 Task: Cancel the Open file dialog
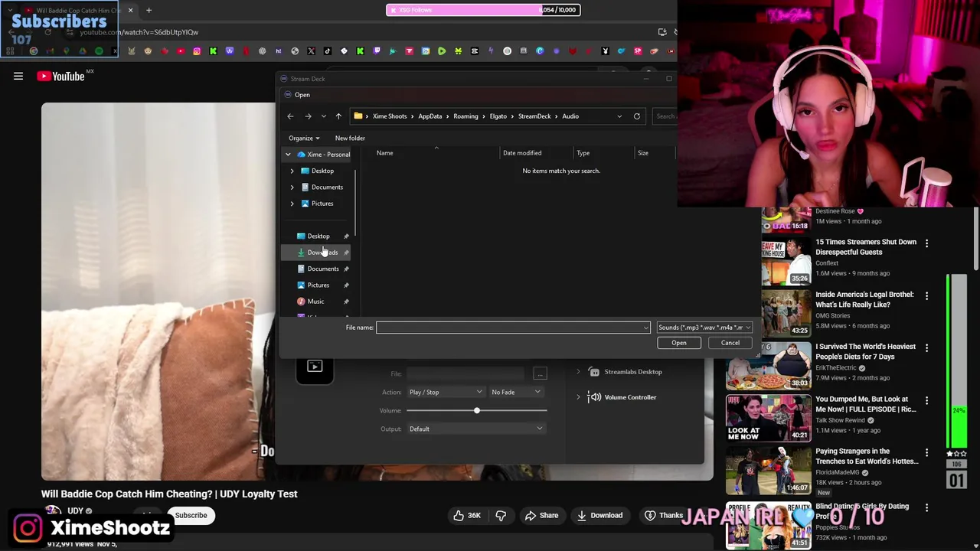pyautogui.click(x=730, y=343)
